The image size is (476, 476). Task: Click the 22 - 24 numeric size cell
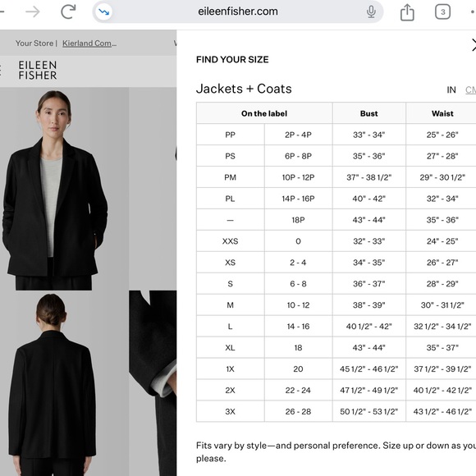tap(298, 390)
